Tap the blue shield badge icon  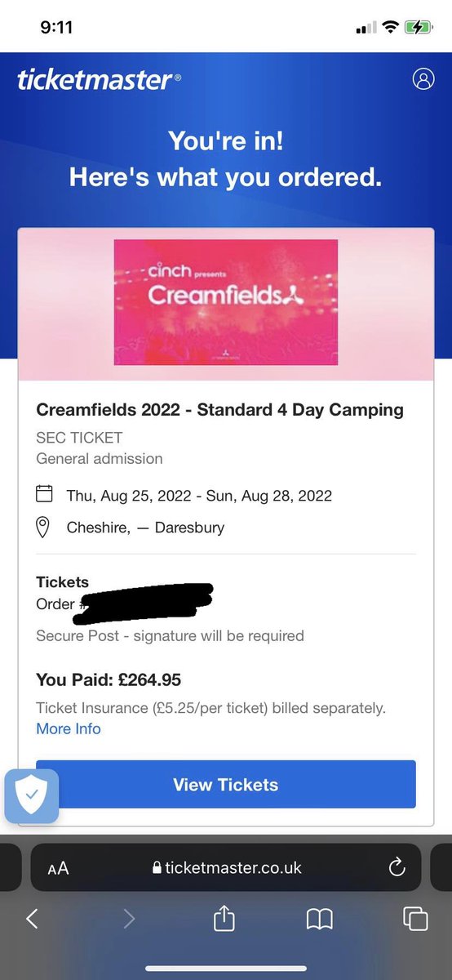pyautogui.click(x=32, y=795)
